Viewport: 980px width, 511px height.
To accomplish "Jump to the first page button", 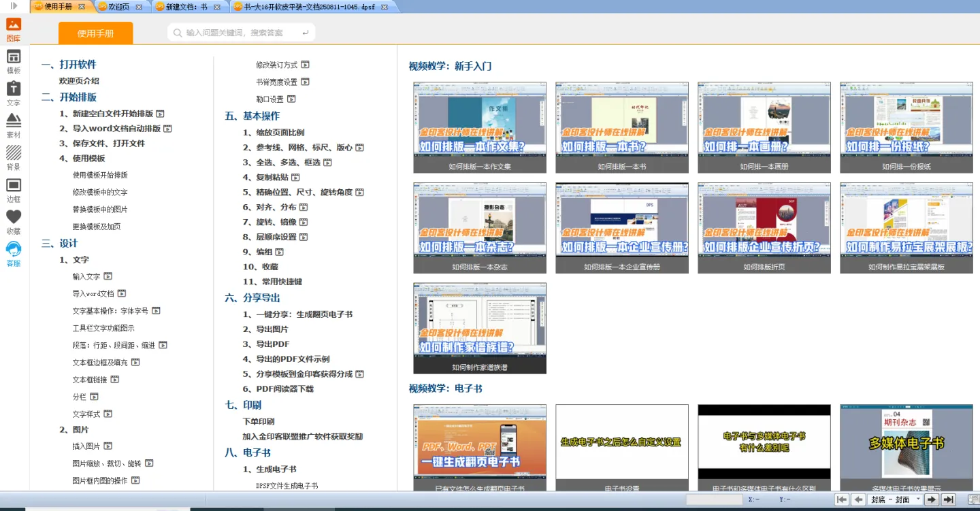I will 842,499.
